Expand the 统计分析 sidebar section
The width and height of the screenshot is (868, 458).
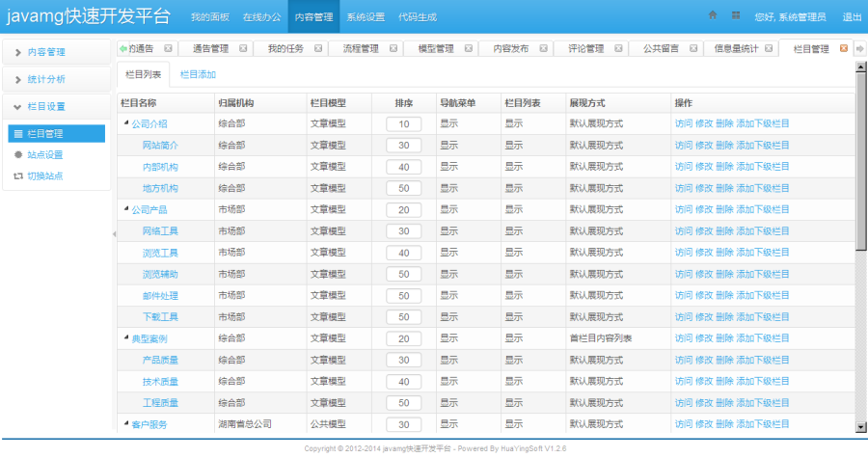point(57,80)
